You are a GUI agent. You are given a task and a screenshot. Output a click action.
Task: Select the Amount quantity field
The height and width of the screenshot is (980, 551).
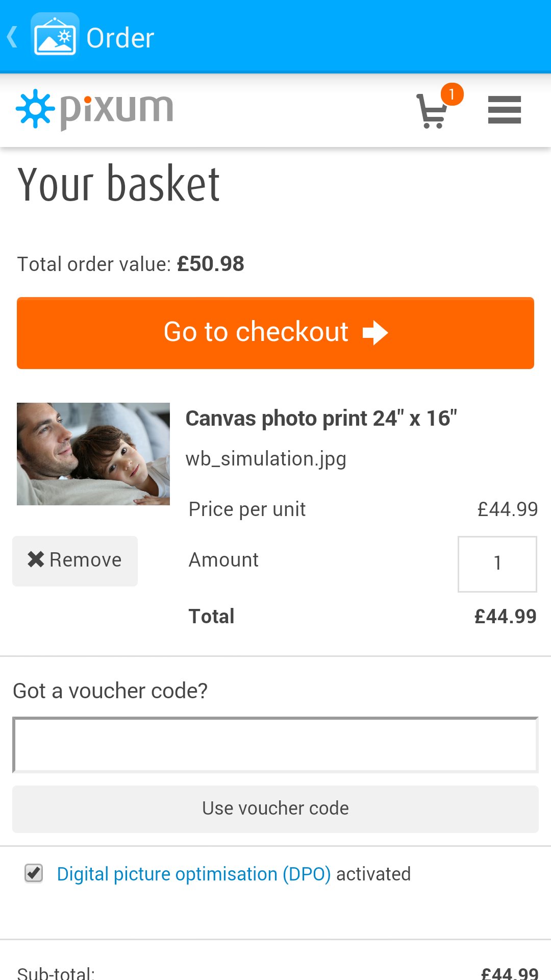click(x=497, y=563)
